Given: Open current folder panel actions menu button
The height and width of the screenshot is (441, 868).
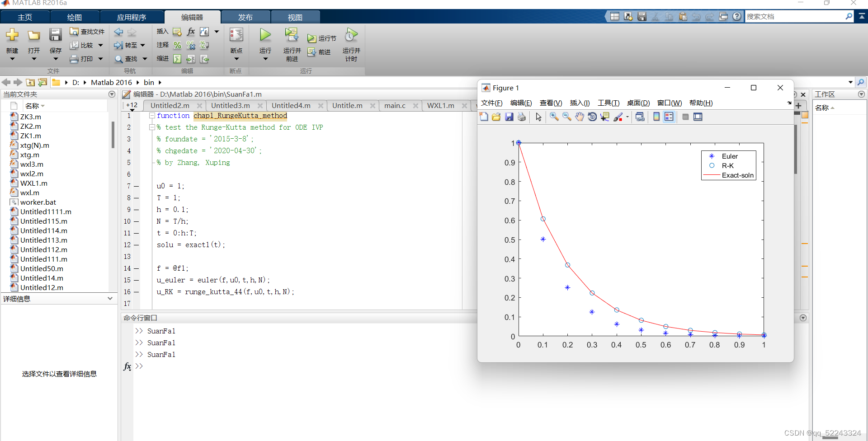Looking at the screenshot, I should point(112,94).
